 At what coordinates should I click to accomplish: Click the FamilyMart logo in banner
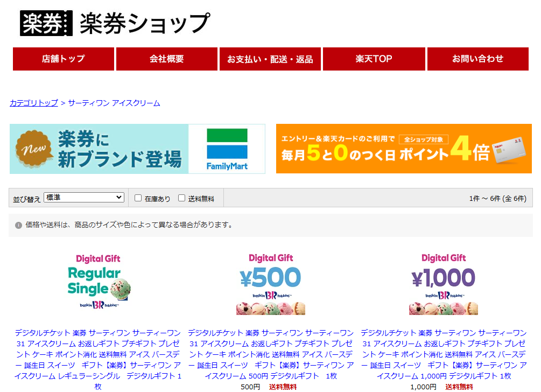(227, 149)
